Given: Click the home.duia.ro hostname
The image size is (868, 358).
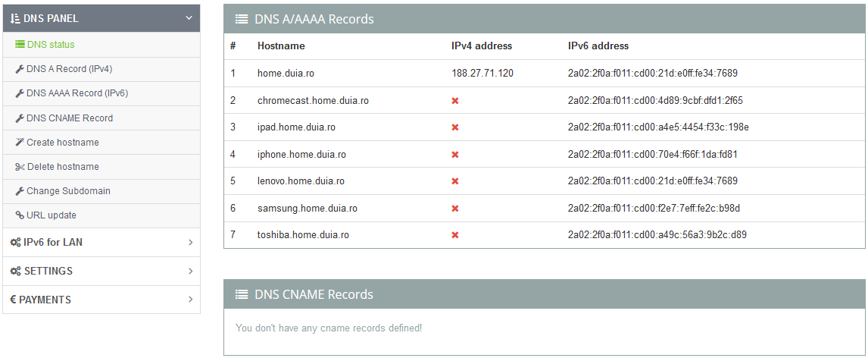Looking at the screenshot, I should click(286, 73).
